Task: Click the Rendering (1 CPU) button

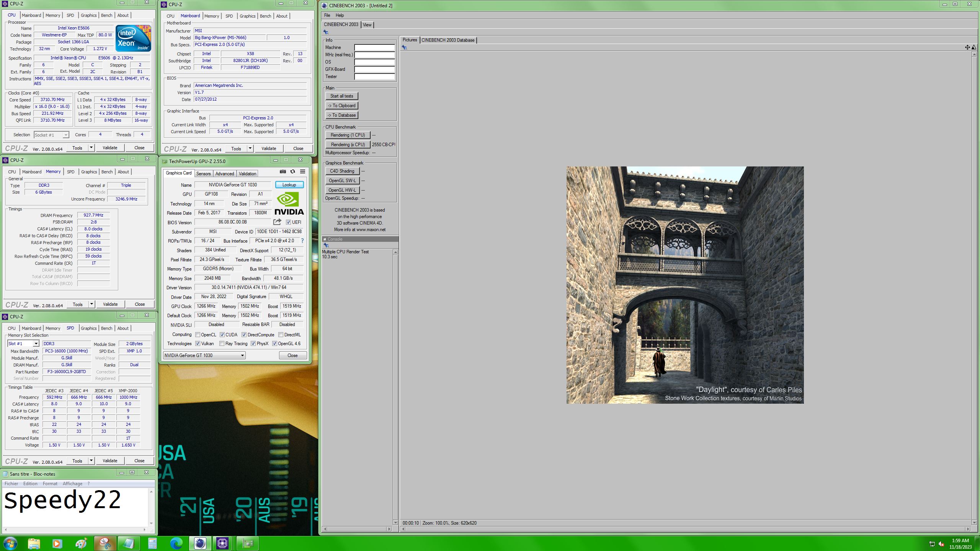Action: [348, 135]
